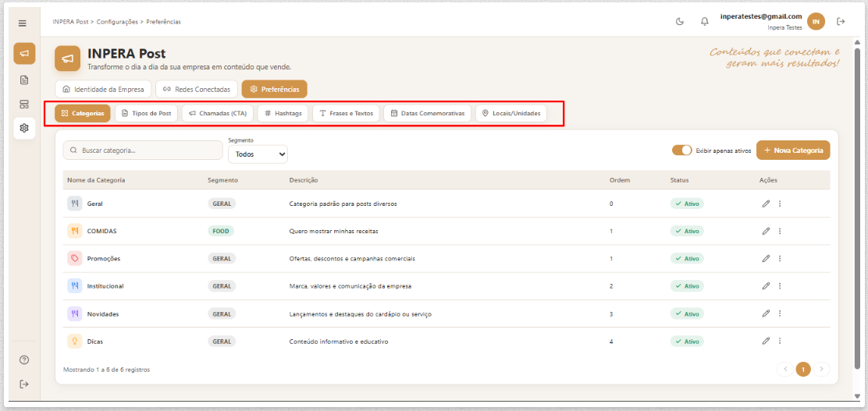The height and width of the screenshot is (411, 868).
Task: Open the Tipos de Post sub-tab
Action: [x=147, y=113]
